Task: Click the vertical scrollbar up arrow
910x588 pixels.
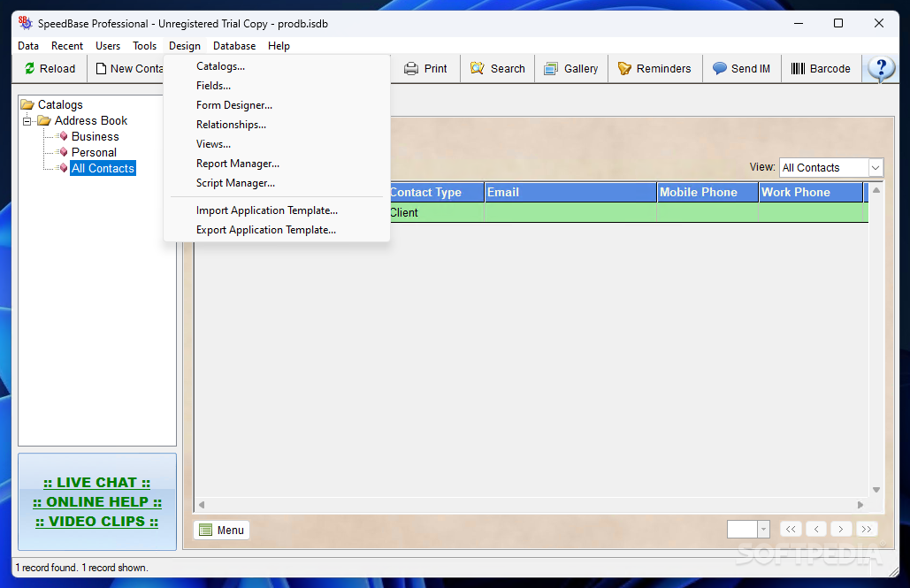Action: pyautogui.click(x=876, y=190)
